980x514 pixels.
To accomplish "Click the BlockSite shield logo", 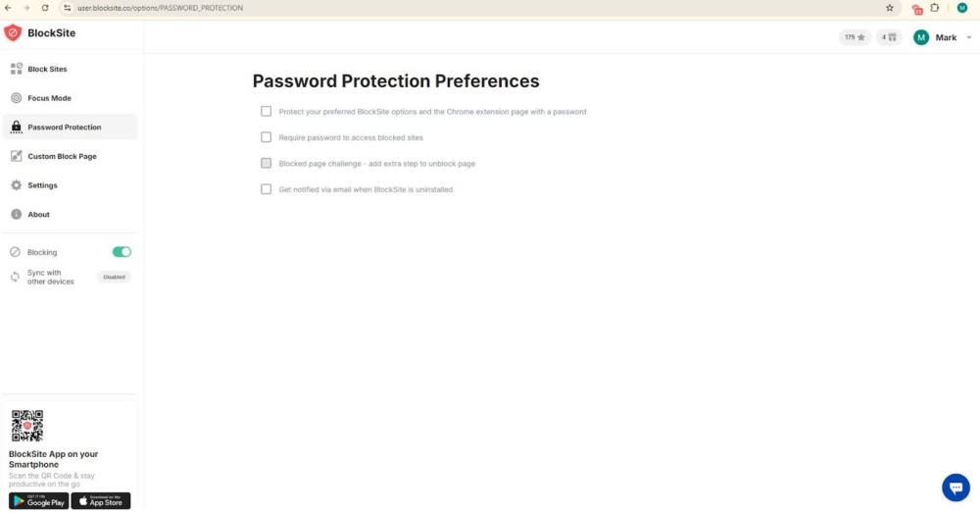I will coord(13,33).
